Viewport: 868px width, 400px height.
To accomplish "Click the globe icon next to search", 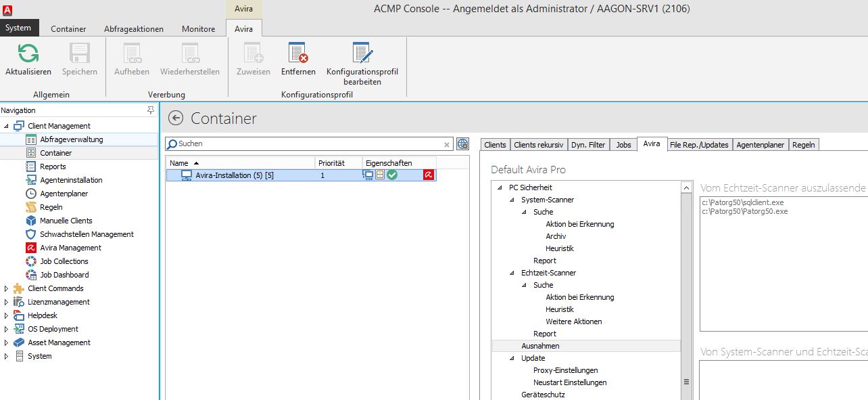I will 462,143.
